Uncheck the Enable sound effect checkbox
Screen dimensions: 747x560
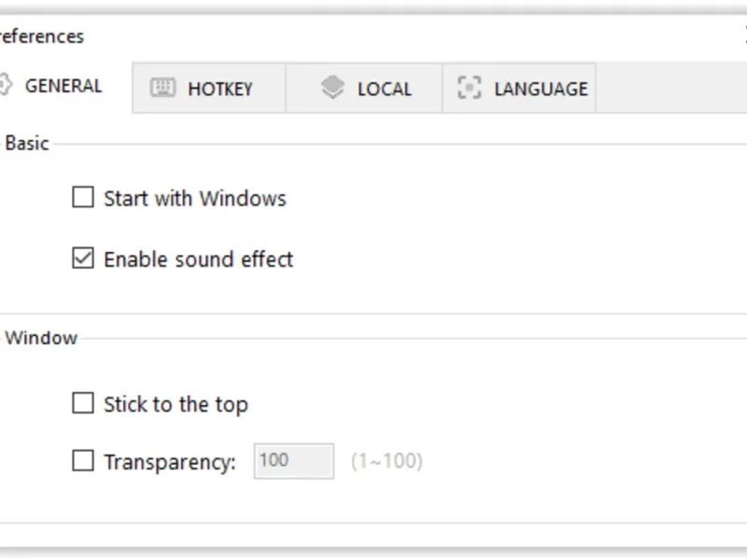pyautogui.click(x=83, y=259)
